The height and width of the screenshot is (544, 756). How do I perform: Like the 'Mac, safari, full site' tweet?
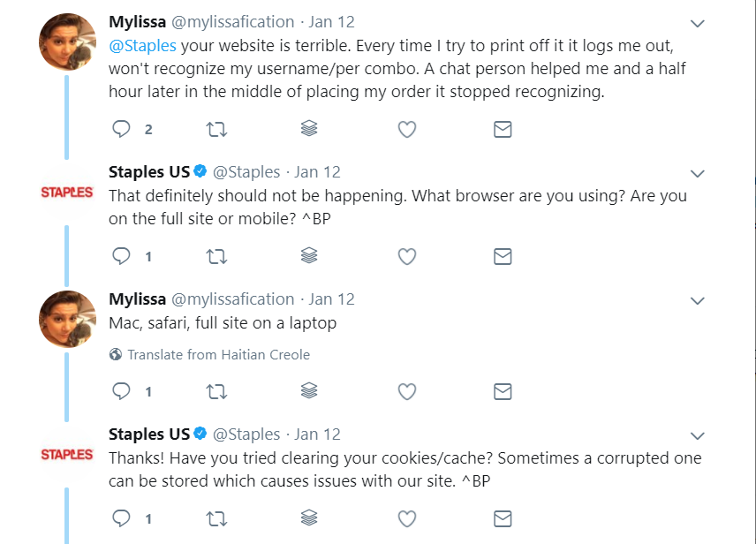(x=407, y=391)
